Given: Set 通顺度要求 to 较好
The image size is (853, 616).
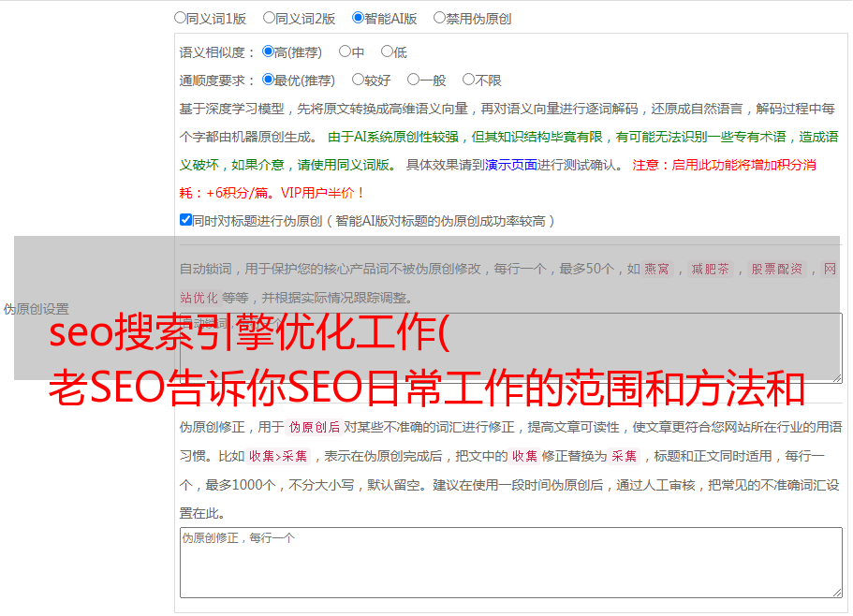Looking at the screenshot, I should 358,80.
